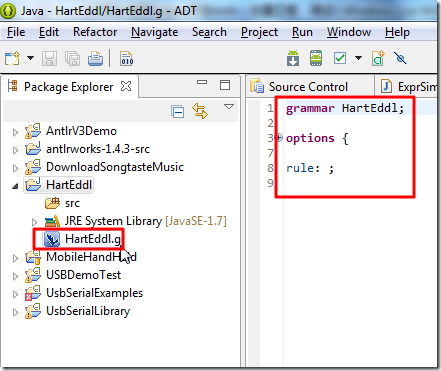Viewport: 441px width, 371px height.
Task: Close the Package Explorer view
Action: pyautogui.click(x=126, y=86)
